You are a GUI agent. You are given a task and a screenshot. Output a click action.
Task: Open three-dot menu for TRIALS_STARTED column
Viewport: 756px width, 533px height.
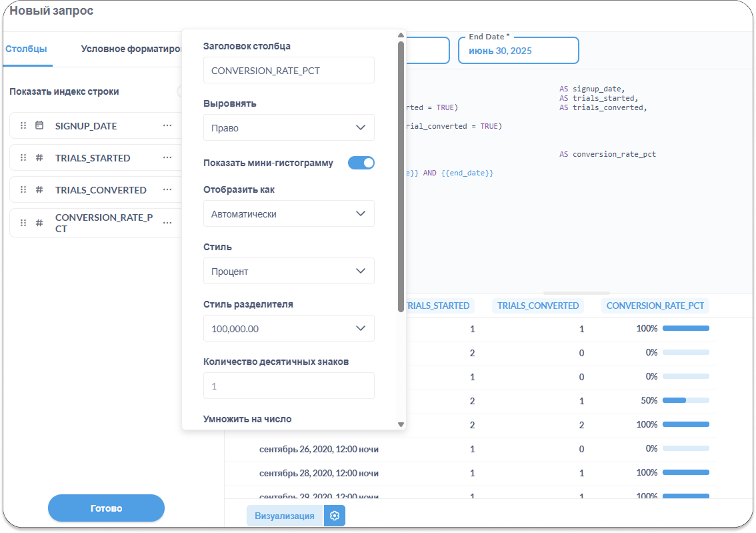click(x=167, y=157)
